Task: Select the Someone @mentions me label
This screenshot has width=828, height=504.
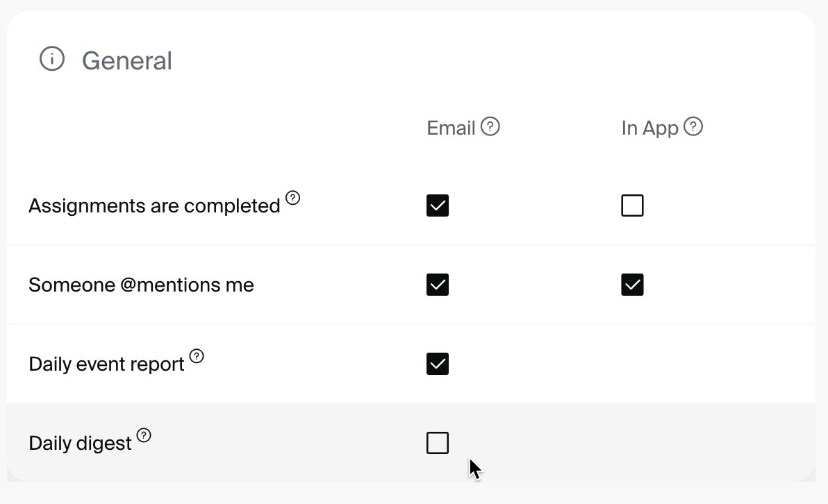Action: [141, 285]
